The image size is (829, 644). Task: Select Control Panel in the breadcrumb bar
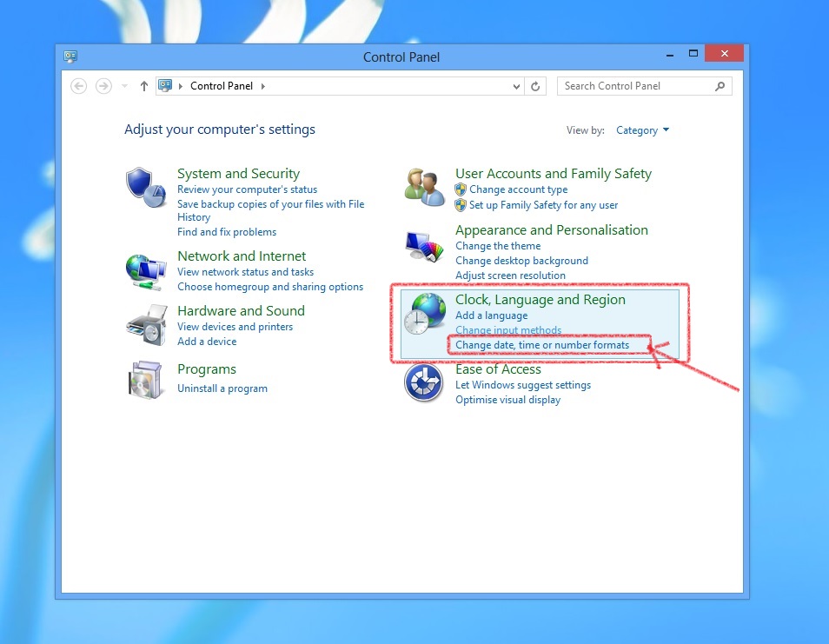point(221,86)
